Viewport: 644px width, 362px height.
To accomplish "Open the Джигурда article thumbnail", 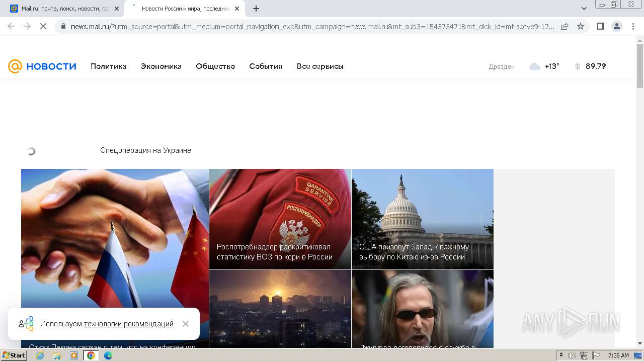I will pyautogui.click(x=423, y=309).
